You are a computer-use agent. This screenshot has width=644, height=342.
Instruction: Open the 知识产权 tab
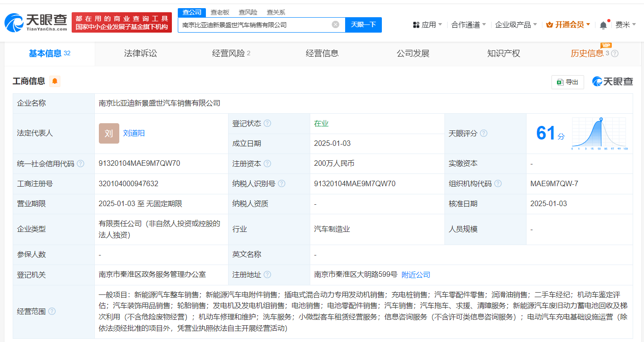503,53
